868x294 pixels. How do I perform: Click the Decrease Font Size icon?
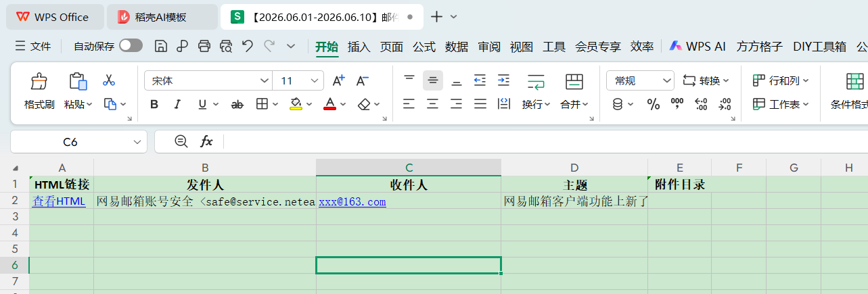(363, 80)
